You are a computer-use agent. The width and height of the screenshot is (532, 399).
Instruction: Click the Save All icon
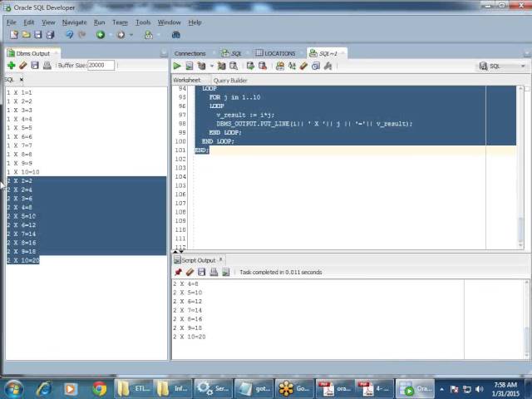click(x=50, y=35)
